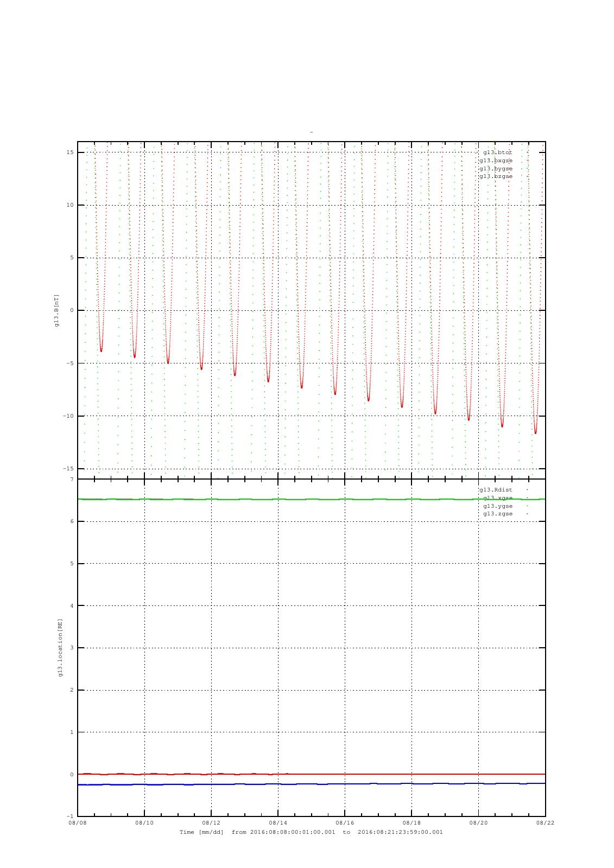614x868 pixels.
Task: Click the Time [mm/dd] axis caption
Action: (x=311, y=832)
